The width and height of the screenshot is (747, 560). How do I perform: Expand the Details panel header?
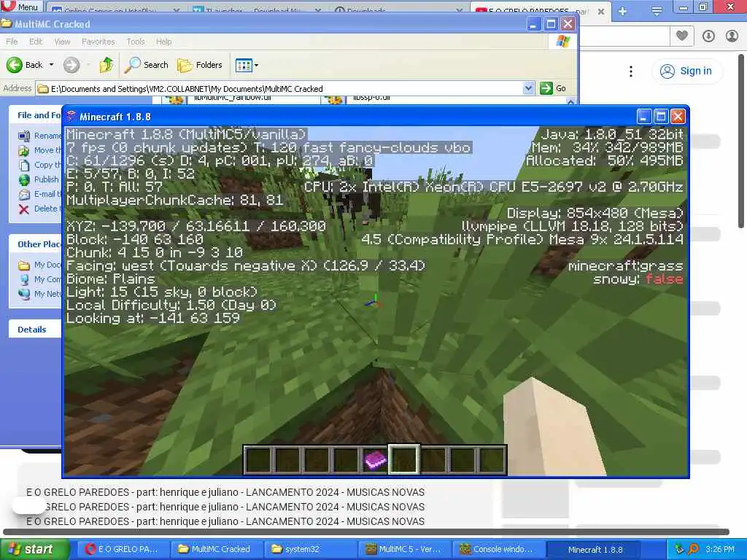(35, 330)
